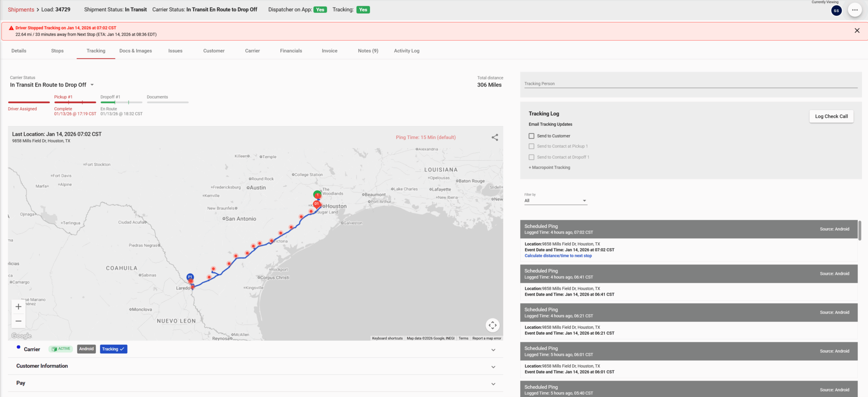
Task: Open the Docs & Images tab
Action: (x=135, y=51)
